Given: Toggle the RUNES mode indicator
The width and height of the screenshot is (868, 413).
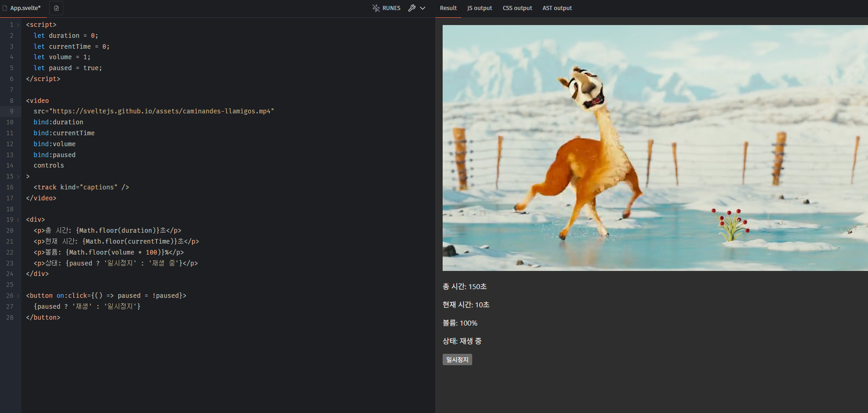Looking at the screenshot, I should tap(386, 8).
